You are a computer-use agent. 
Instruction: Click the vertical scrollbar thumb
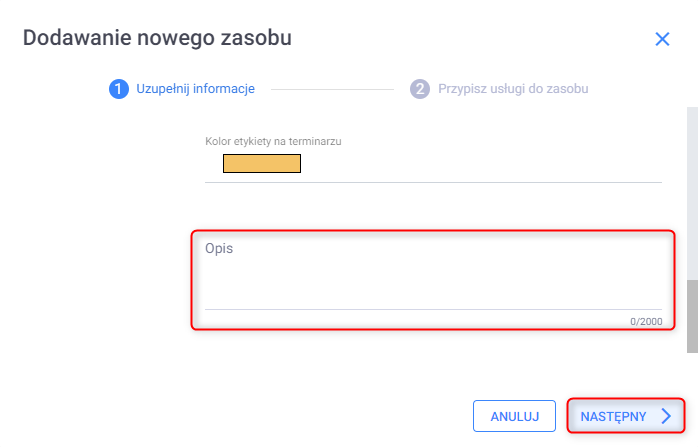[x=692, y=314]
